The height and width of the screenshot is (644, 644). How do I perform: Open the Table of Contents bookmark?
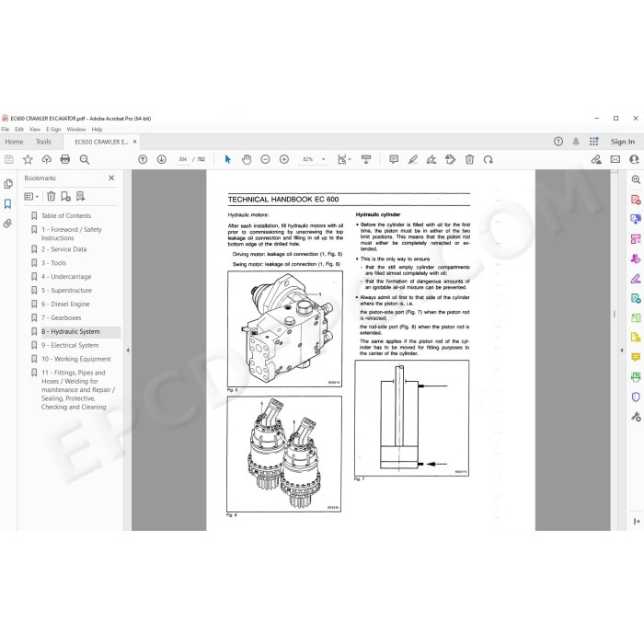pyautogui.click(x=66, y=215)
